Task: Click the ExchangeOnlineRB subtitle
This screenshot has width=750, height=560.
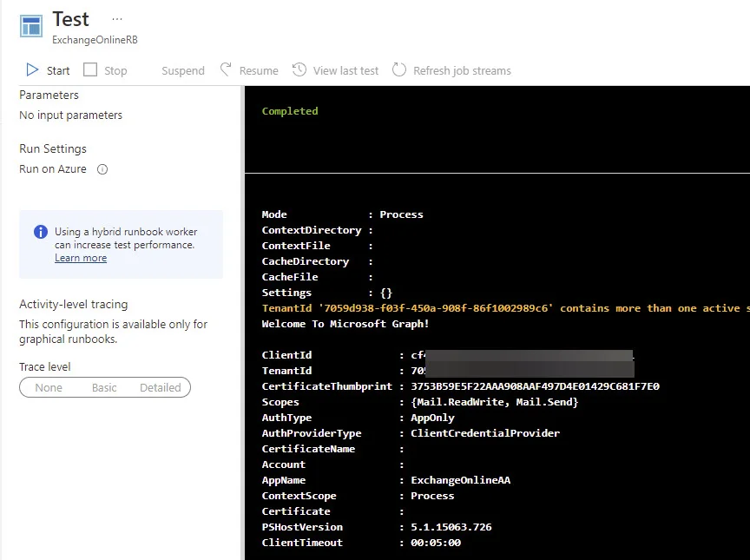Action: [x=95, y=40]
